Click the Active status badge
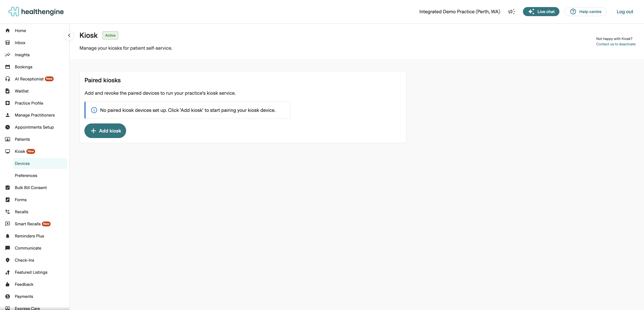 (x=110, y=35)
